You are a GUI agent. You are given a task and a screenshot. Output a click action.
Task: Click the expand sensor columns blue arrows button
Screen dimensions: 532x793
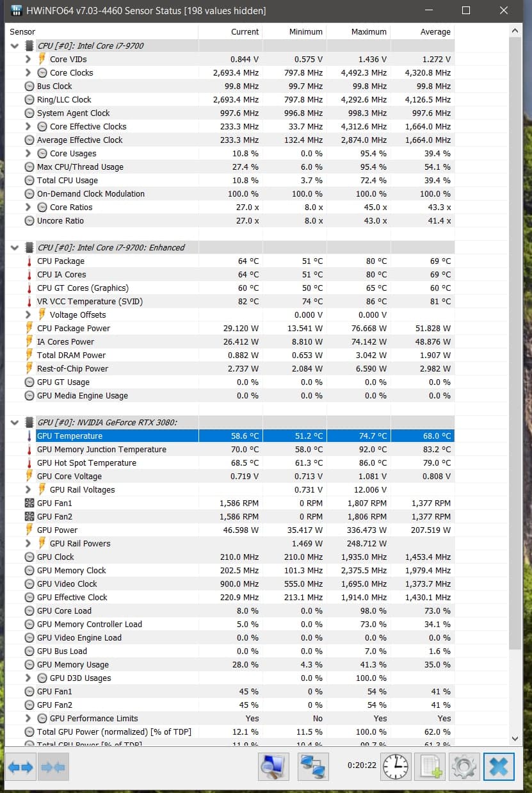coord(20,766)
